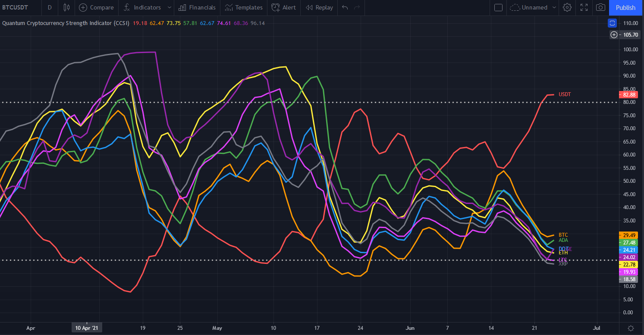The image size is (644, 335).
Task: Undo the last chart action
Action: pyautogui.click(x=344, y=7)
